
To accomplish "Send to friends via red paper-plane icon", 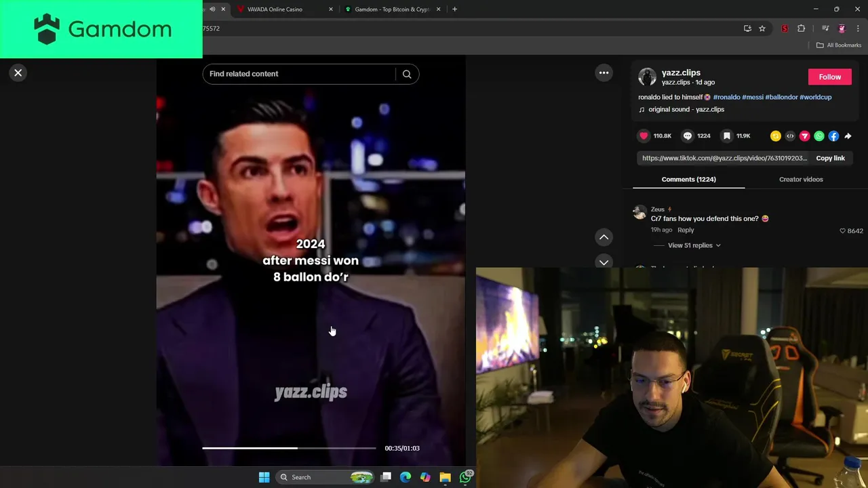I will [804, 136].
